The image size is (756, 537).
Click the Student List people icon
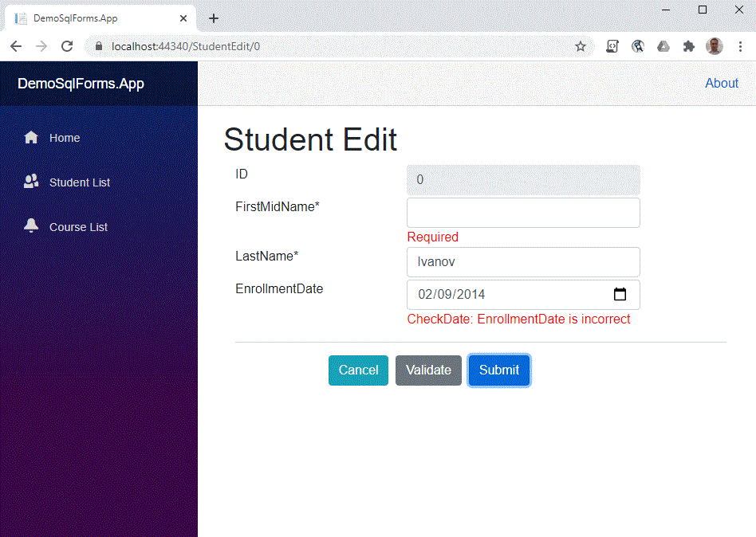(31, 182)
